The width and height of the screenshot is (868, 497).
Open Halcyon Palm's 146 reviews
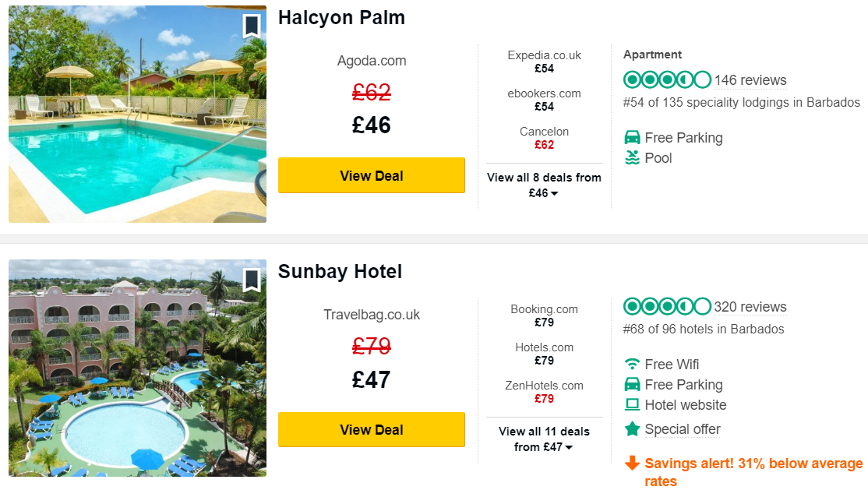coord(750,80)
